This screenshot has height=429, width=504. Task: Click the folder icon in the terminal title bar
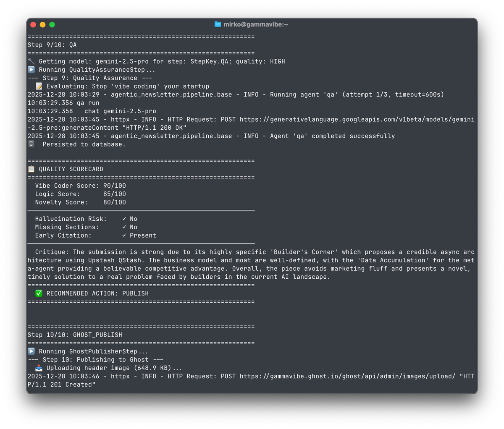pos(218,24)
